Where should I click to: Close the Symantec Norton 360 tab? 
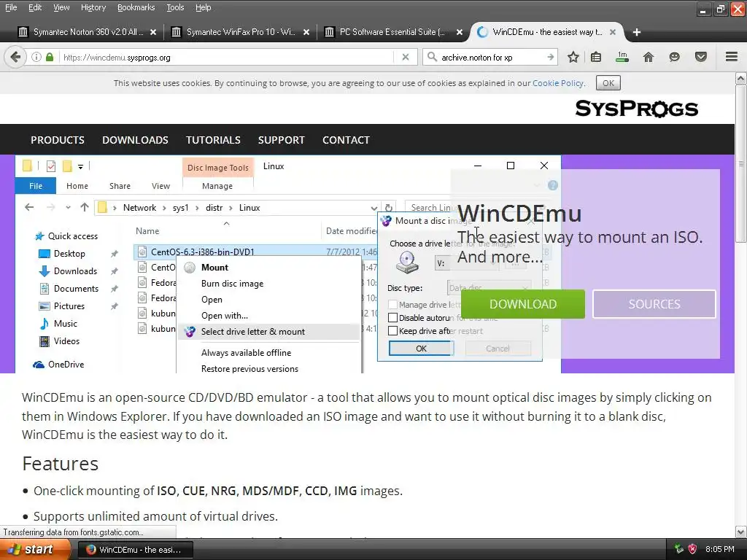(153, 32)
